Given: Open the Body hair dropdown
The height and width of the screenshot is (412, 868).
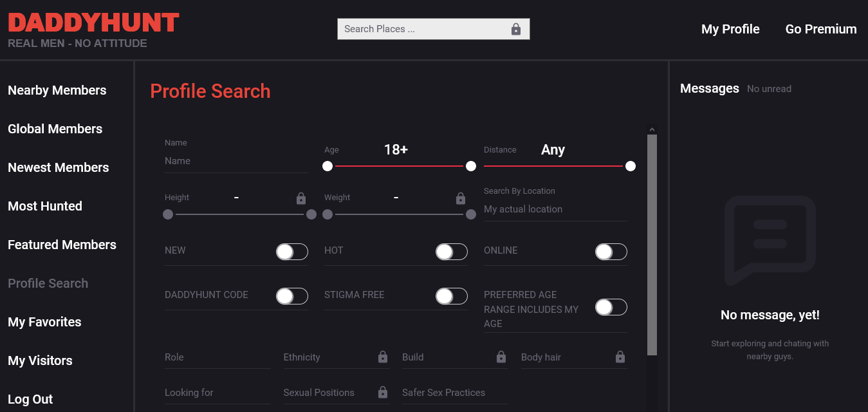Looking at the screenshot, I should click(x=574, y=357).
